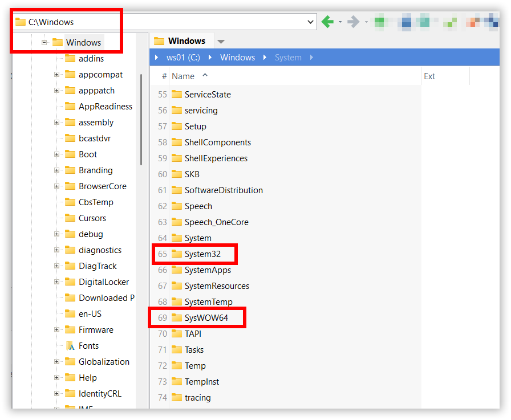Select the Speech folder
The height and width of the screenshot is (420, 511).
point(198,206)
